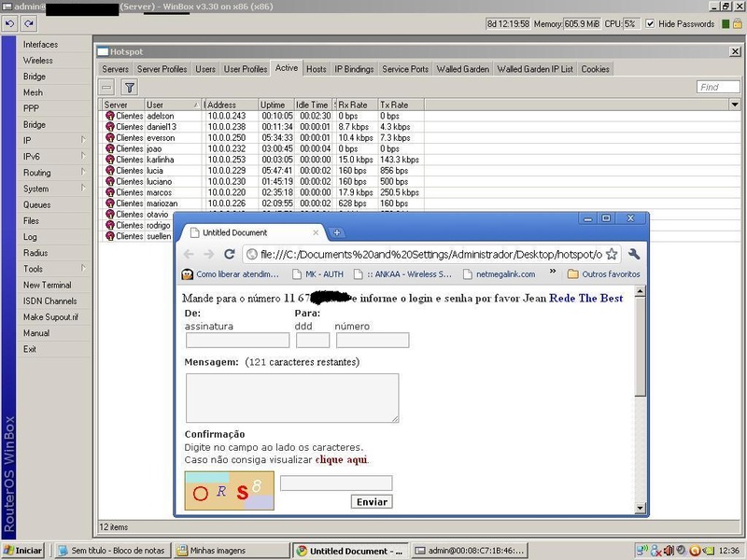747x560 pixels.
Task: Open Outros favoritos bookmark folder
Action: 603,274
